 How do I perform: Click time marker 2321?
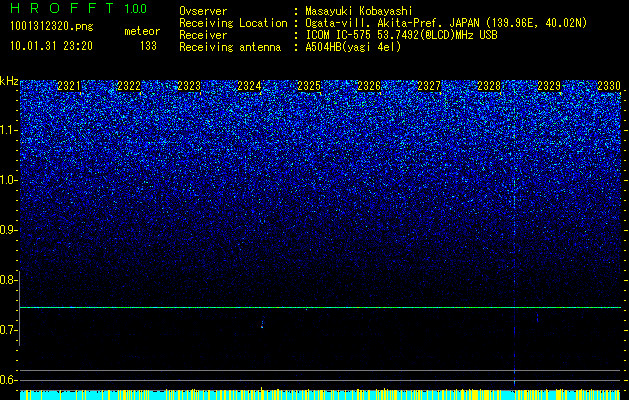tap(69, 86)
